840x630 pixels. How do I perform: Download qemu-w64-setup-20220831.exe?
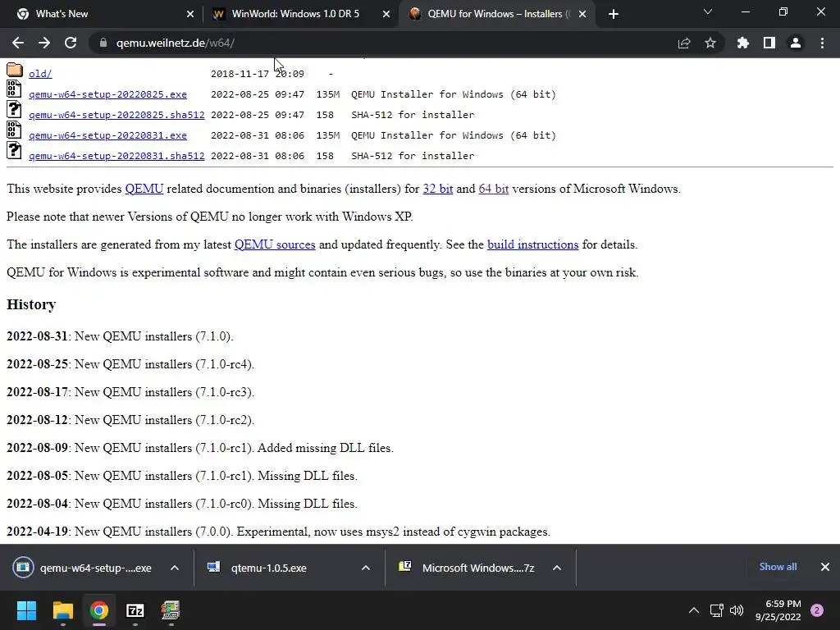107,135
